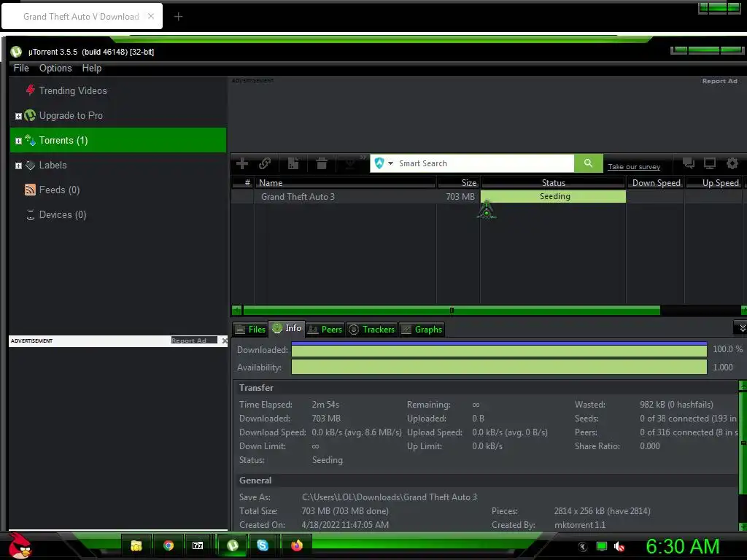This screenshot has height=560, width=747.
Task: Click the Save As path text
Action: click(x=390, y=497)
